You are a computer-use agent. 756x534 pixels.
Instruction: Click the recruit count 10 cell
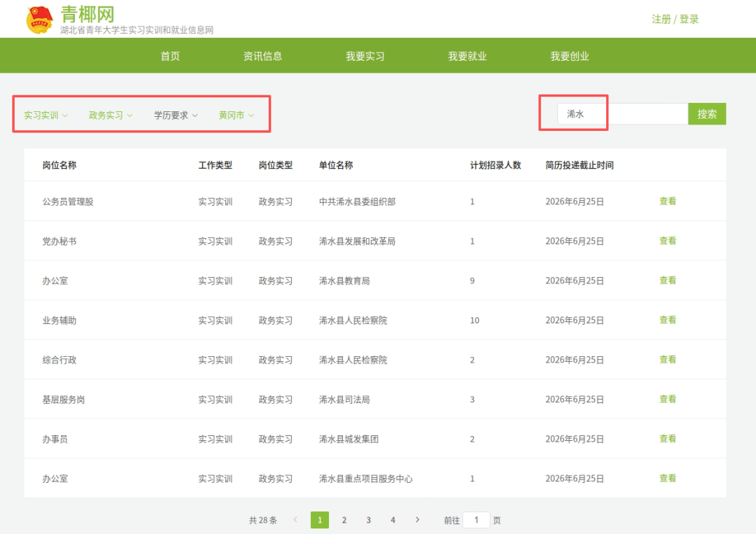point(475,321)
